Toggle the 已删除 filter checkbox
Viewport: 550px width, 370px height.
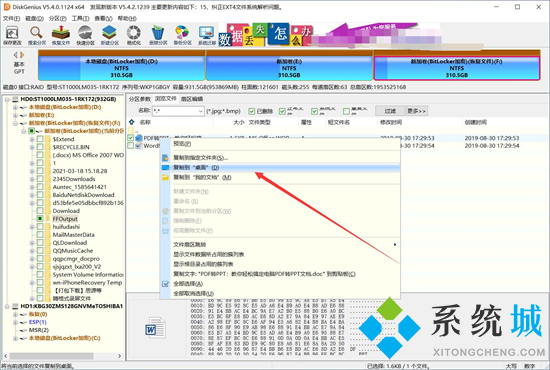point(251,111)
